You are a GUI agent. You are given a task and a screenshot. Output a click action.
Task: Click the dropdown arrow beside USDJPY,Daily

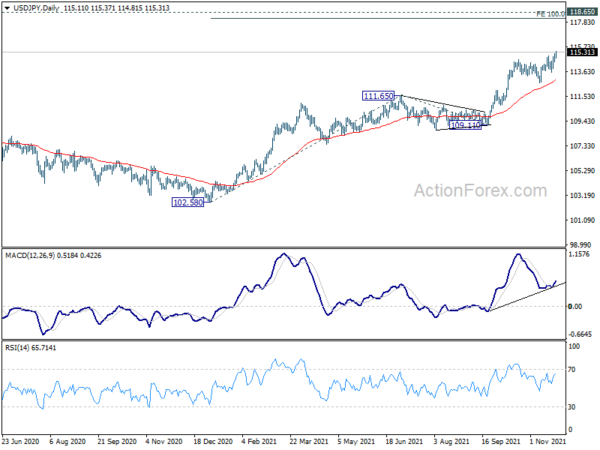point(7,8)
